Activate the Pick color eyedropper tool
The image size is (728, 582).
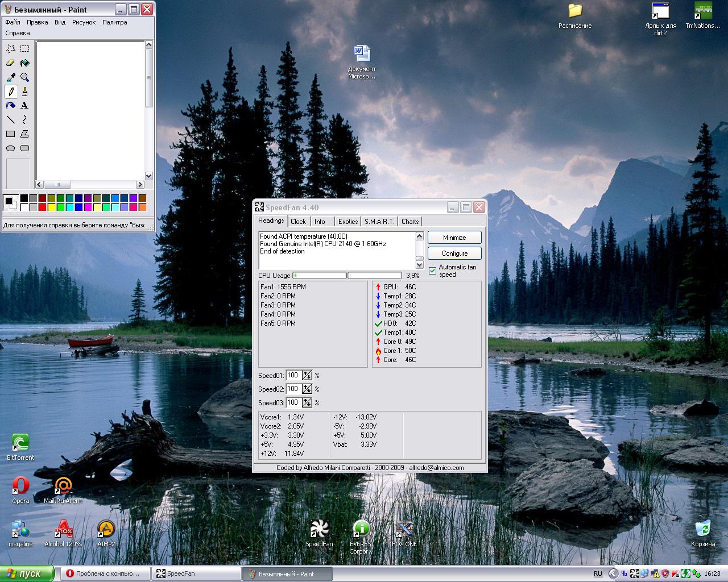click(10, 77)
